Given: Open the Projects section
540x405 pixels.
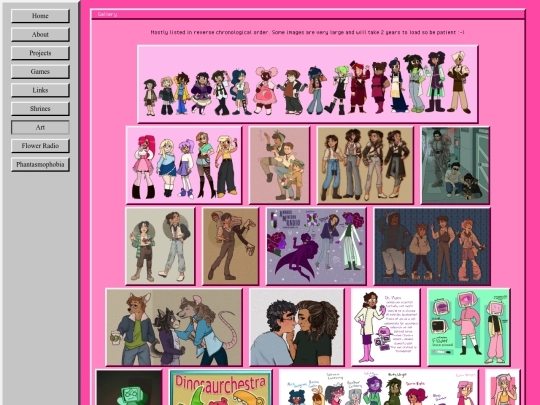Looking at the screenshot, I should 40,53.
